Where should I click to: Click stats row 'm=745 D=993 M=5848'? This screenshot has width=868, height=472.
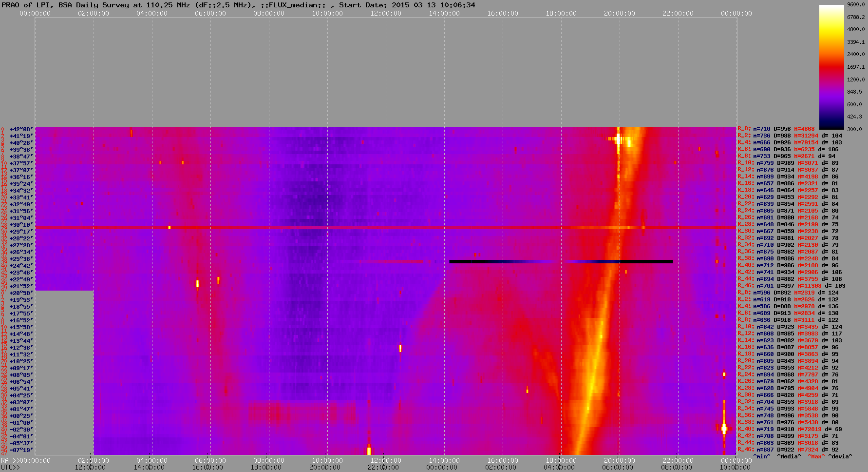[x=788, y=409]
